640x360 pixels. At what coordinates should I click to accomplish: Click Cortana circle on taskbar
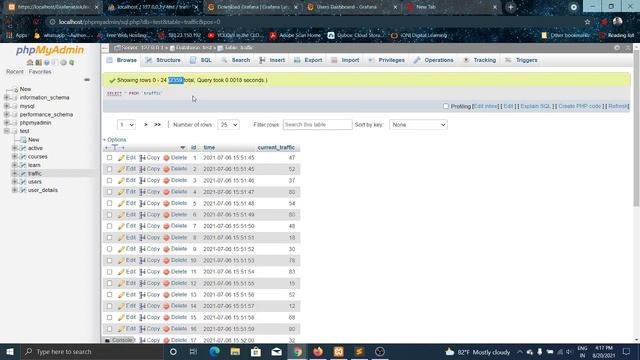(173, 351)
